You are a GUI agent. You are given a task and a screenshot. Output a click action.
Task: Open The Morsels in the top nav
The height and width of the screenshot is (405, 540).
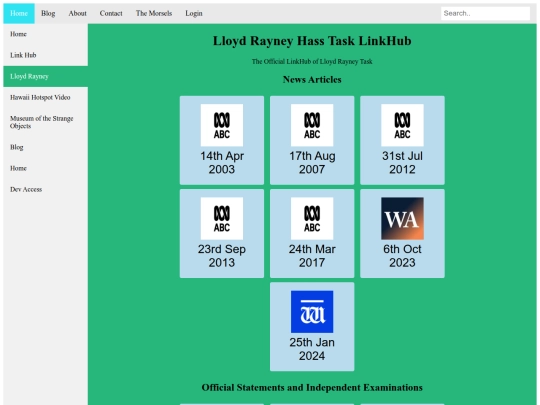154,13
